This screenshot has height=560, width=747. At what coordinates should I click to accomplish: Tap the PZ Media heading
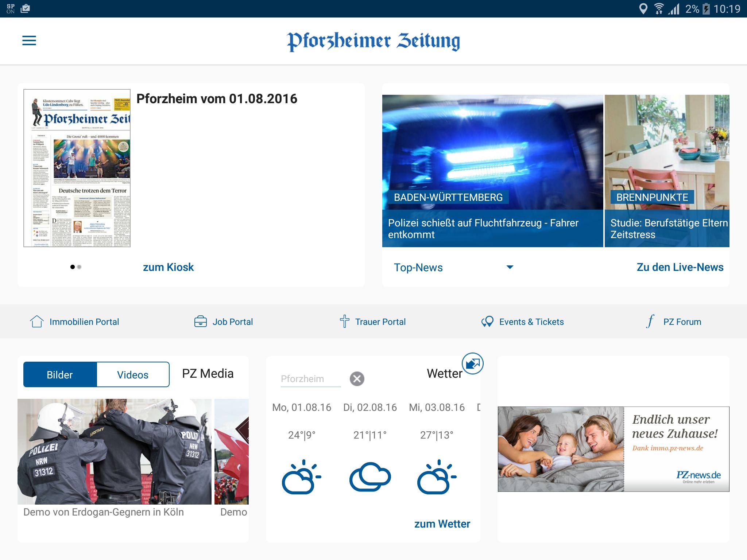click(x=208, y=374)
